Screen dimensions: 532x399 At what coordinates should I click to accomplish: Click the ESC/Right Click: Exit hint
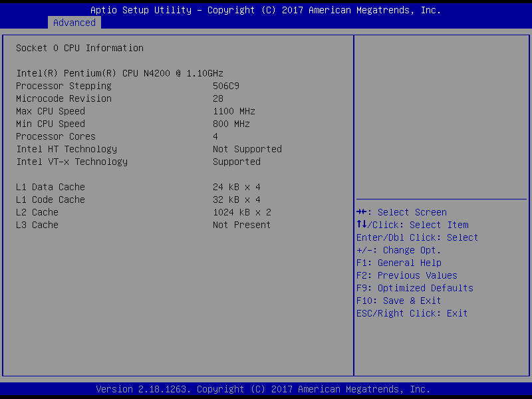click(412, 313)
